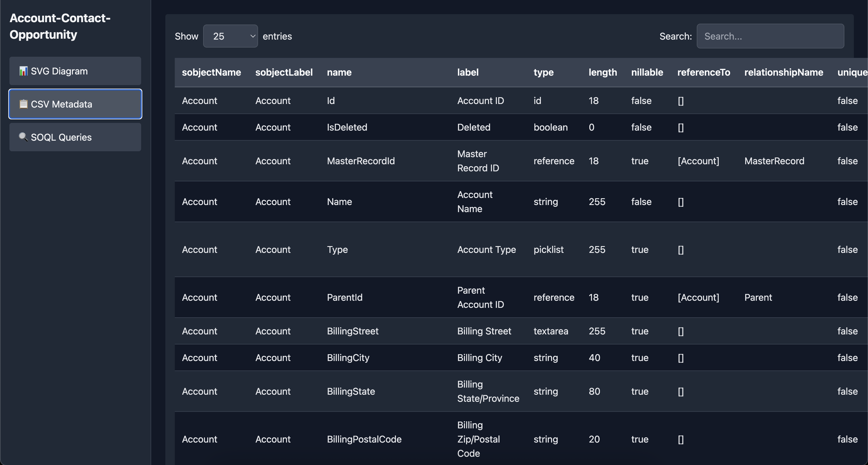Focus the Search input field
Image resolution: width=868 pixels, height=465 pixels.
[x=770, y=36]
